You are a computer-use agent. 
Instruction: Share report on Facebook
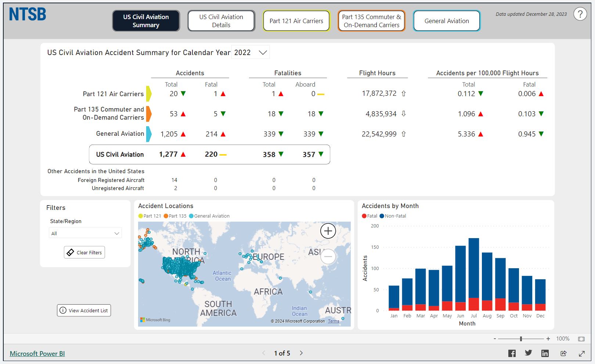point(512,353)
